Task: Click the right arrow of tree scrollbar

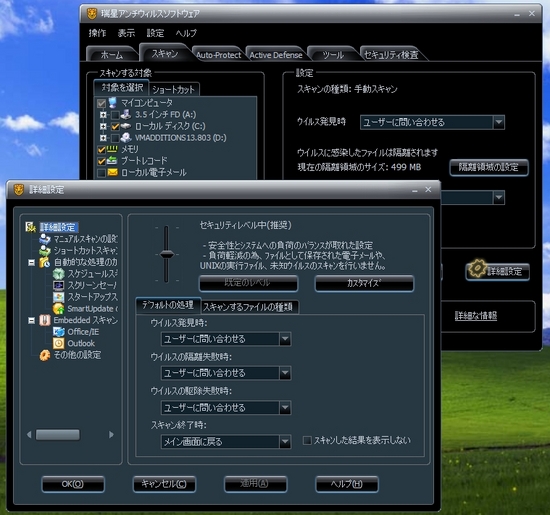Action: pos(111,435)
